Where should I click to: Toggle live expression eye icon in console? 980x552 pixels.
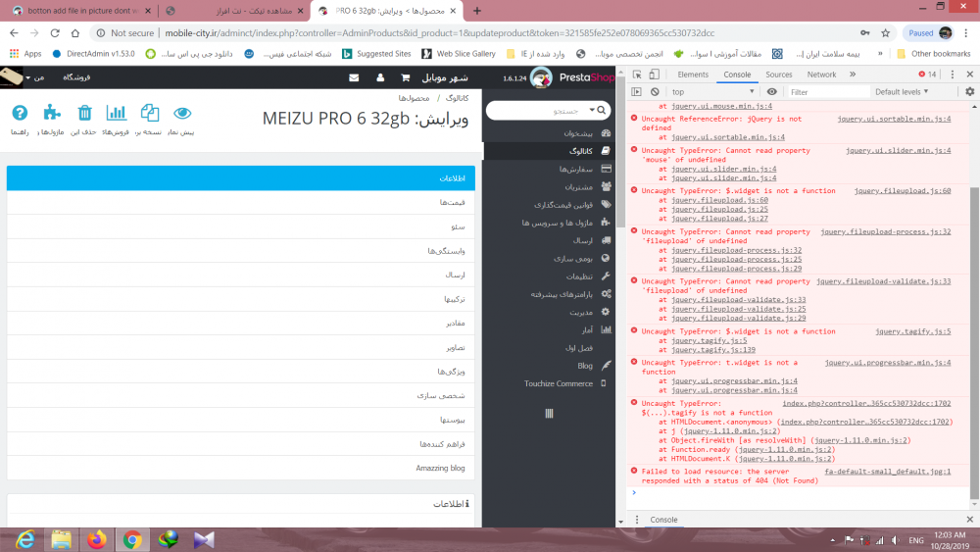(772, 92)
